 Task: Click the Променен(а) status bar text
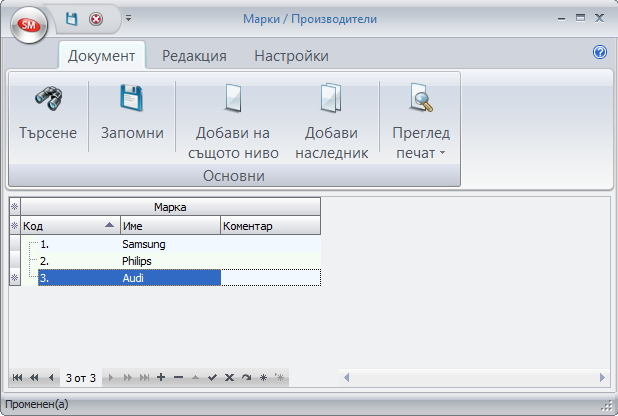point(37,404)
